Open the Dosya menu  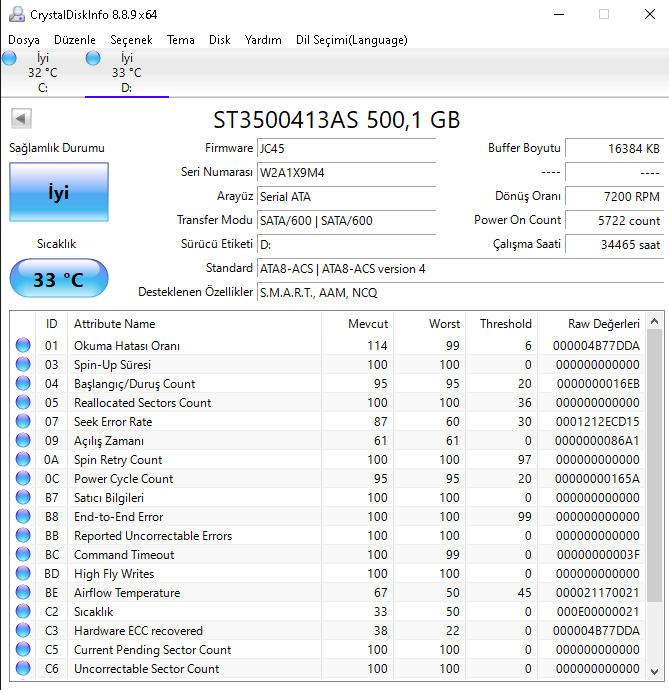click(24, 40)
